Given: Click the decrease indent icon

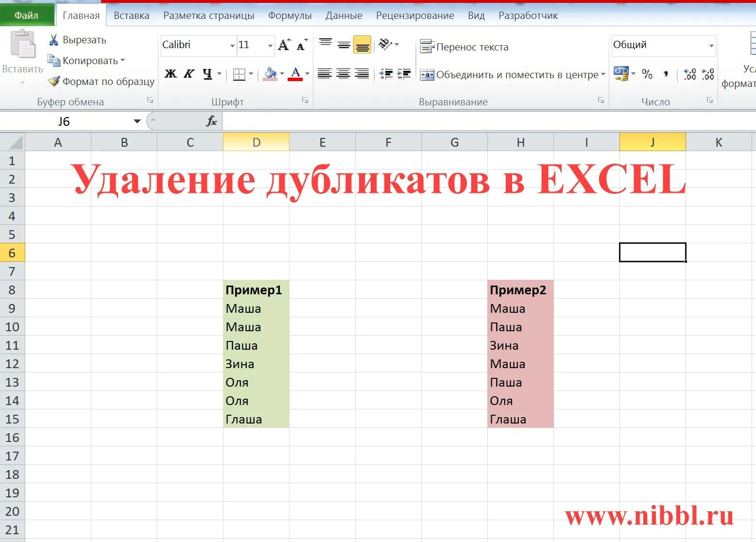Looking at the screenshot, I should [386, 74].
